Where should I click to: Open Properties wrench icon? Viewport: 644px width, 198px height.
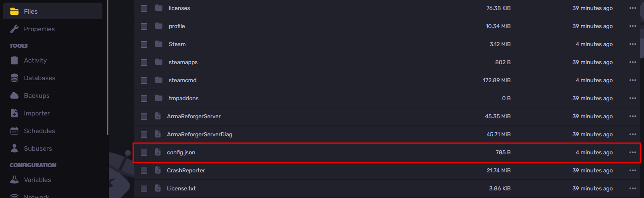pyautogui.click(x=14, y=29)
